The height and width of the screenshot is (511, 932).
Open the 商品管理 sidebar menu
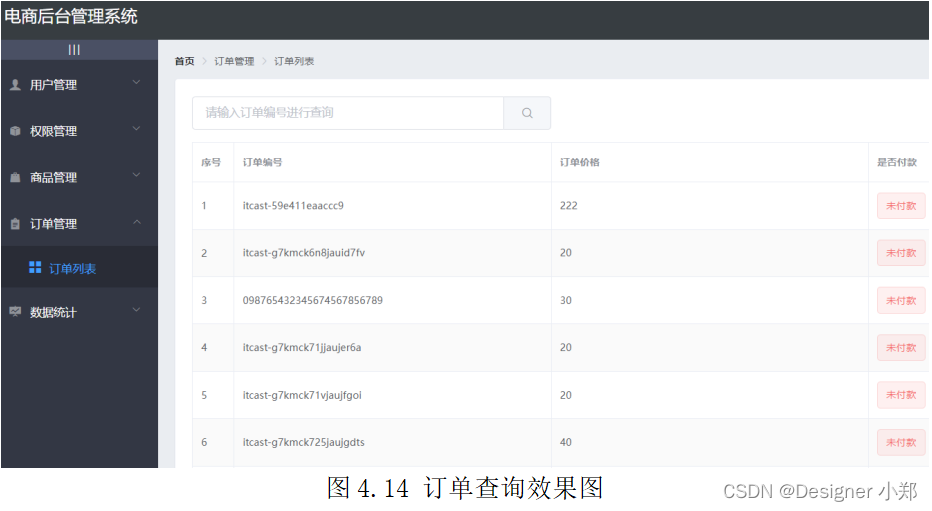pos(80,178)
